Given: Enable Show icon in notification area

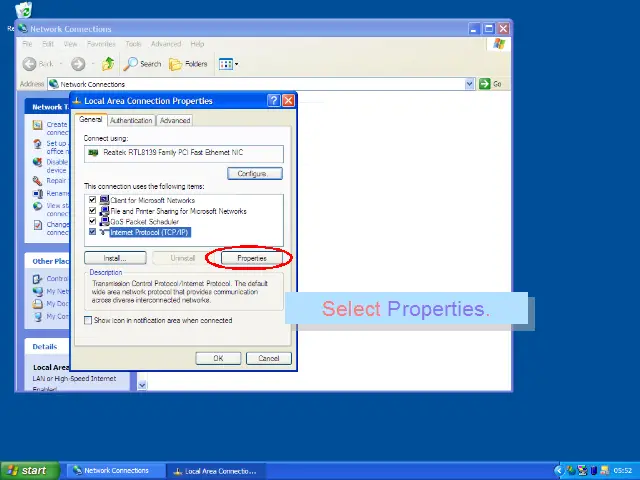Looking at the screenshot, I should (x=88, y=321).
